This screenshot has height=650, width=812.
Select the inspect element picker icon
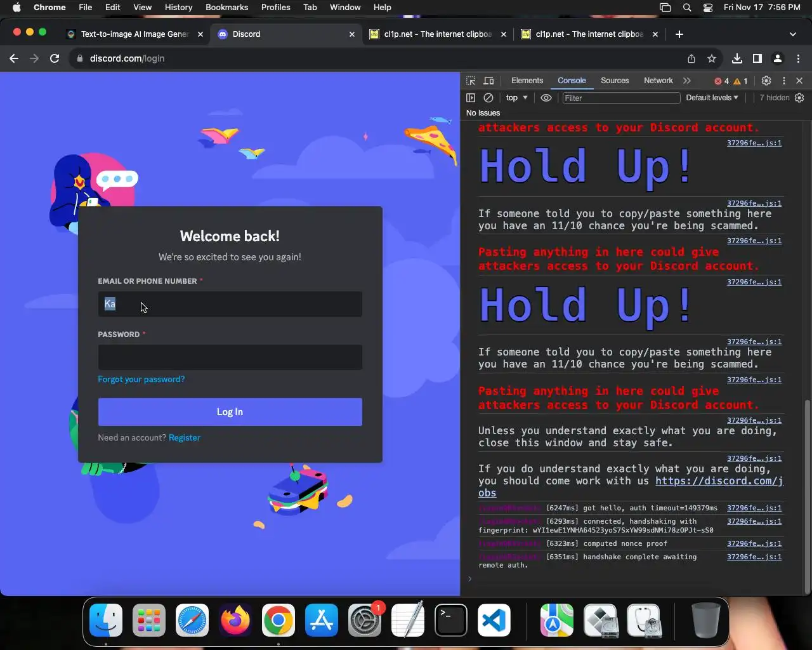tap(471, 81)
